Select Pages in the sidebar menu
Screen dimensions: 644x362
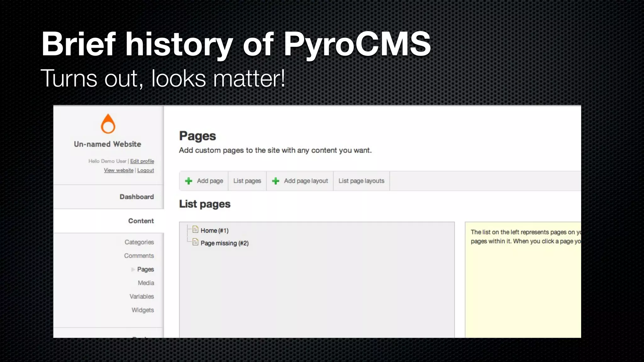[145, 269]
